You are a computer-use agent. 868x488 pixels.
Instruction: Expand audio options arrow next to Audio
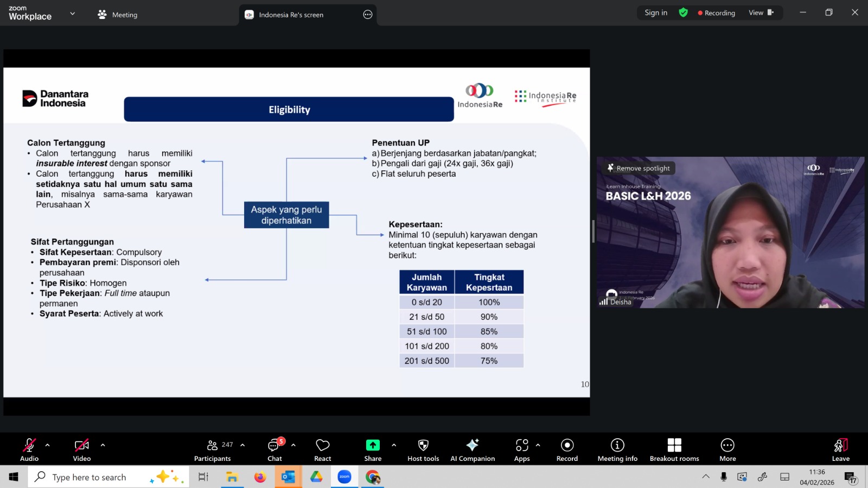tap(48, 445)
